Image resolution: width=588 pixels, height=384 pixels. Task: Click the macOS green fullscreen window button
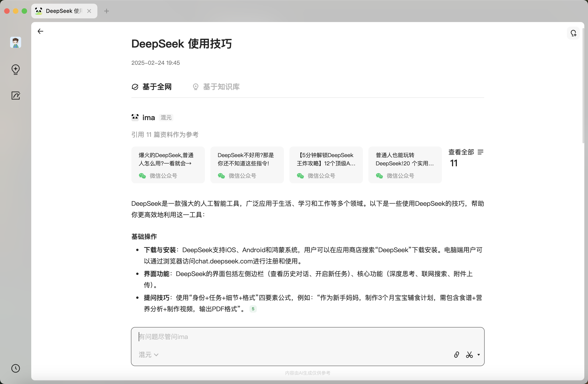(24, 11)
